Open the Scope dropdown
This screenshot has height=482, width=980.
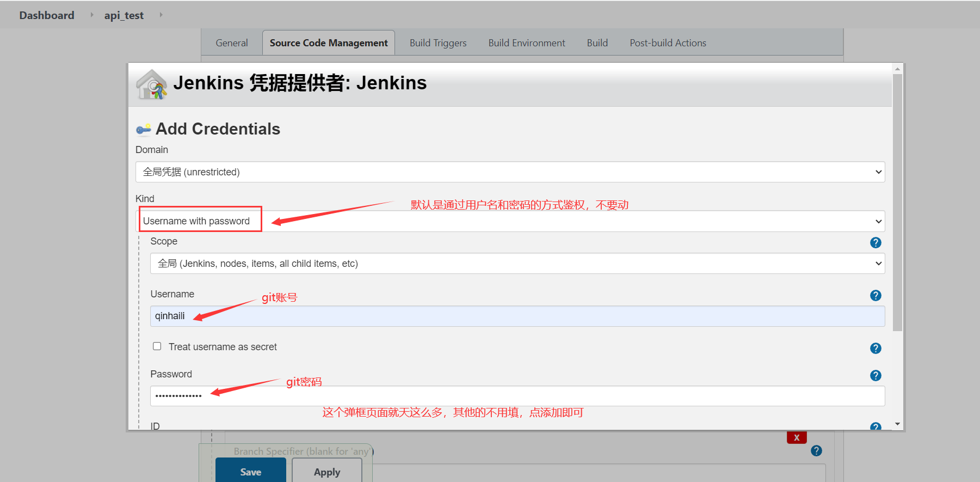click(517, 264)
